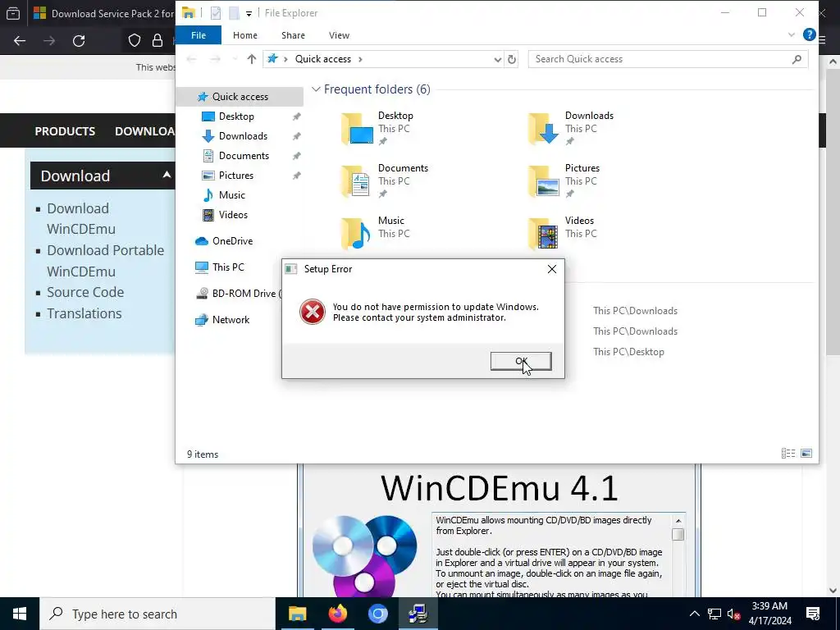Open the customize Quick Access Toolbar dropdown
This screenshot has width=840, height=630.
(249, 13)
